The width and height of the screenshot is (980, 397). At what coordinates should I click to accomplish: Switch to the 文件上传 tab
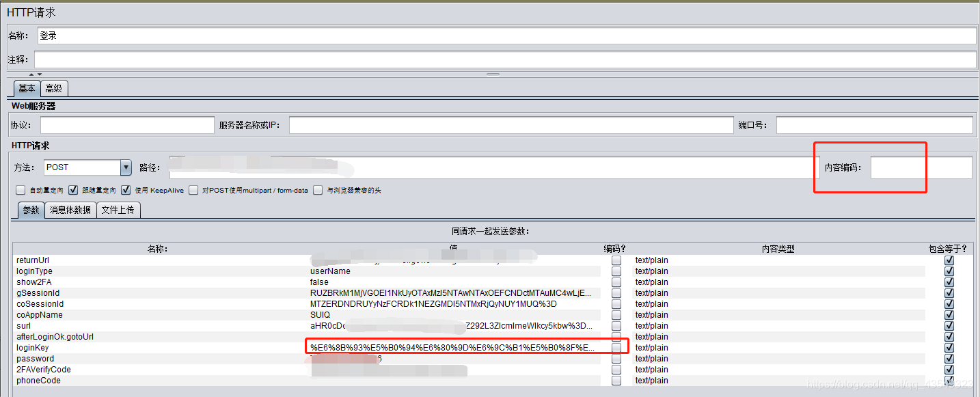[x=118, y=210]
